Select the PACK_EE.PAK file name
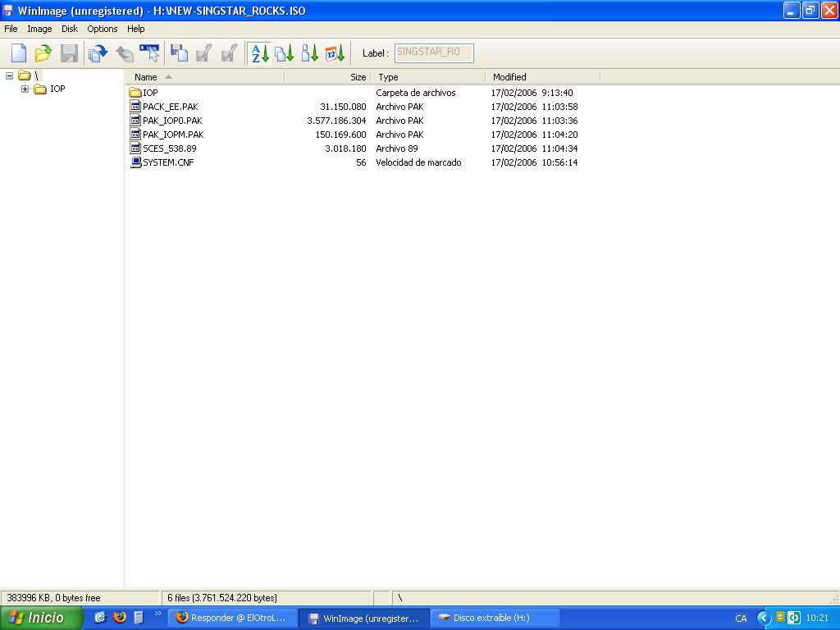 pyautogui.click(x=171, y=107)
